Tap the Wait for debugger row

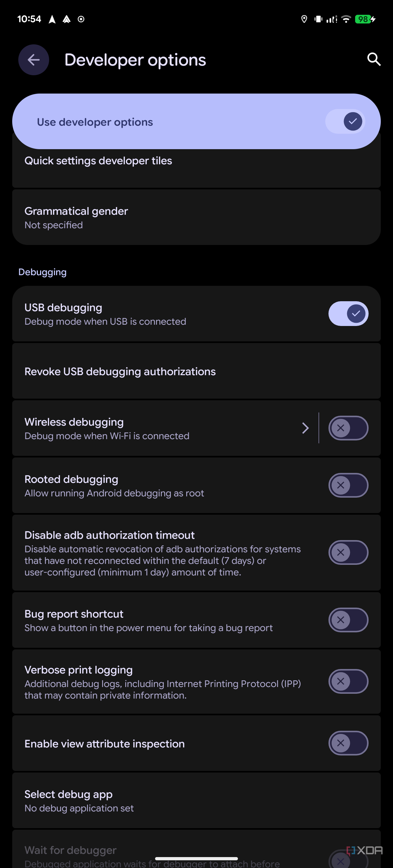197,849
